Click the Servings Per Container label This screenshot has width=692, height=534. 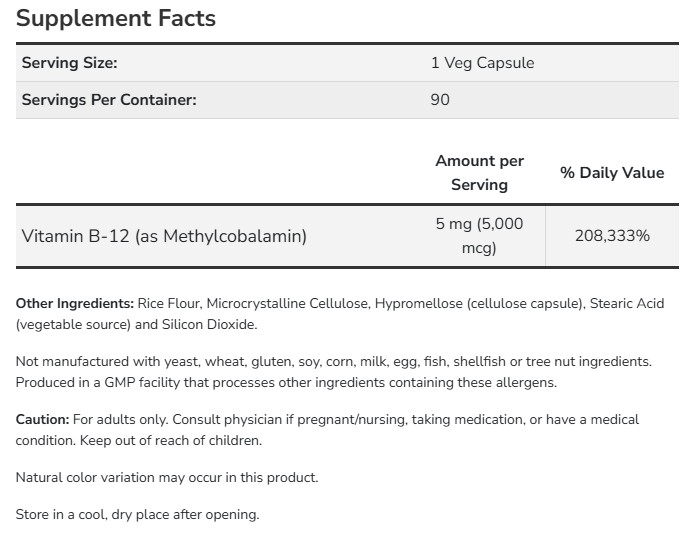coord(108,100)
